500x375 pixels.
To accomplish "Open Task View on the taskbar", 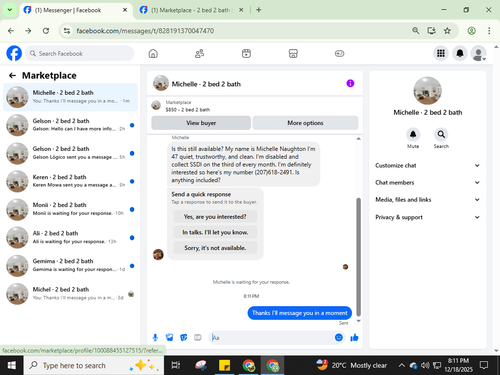I will click(x=176, y=366).
